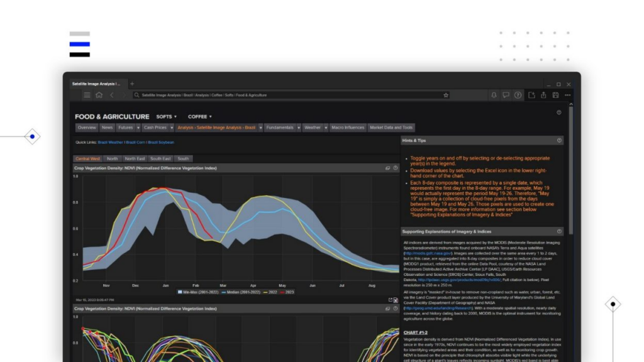The height and width of the screenshot is (362, 644).
Task: Open the COFFEE dropdown menu
Action: click(x=200, y=116)
